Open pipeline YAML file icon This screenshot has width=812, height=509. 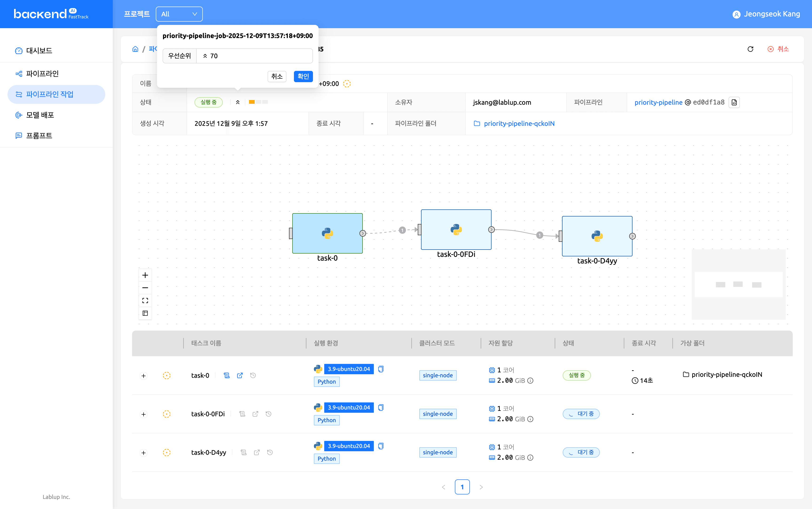click(734, 102)
